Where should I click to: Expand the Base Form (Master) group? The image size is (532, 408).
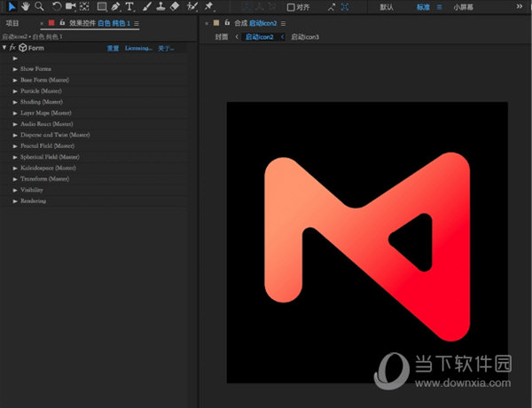click(x=15, y=81)
